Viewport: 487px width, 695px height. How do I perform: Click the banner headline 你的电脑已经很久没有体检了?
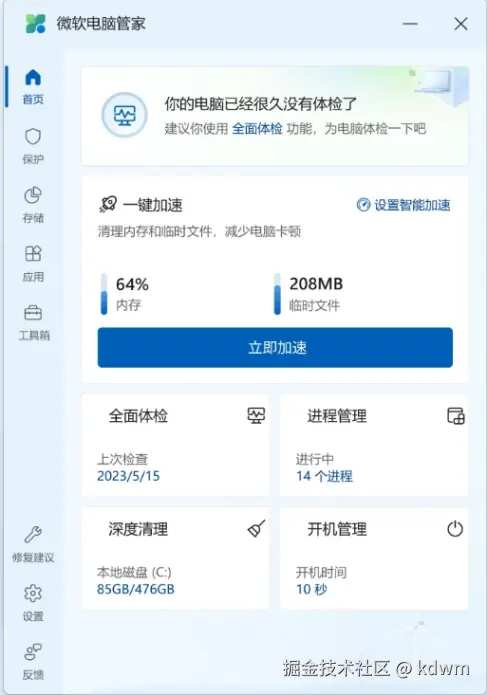point(261,104)
